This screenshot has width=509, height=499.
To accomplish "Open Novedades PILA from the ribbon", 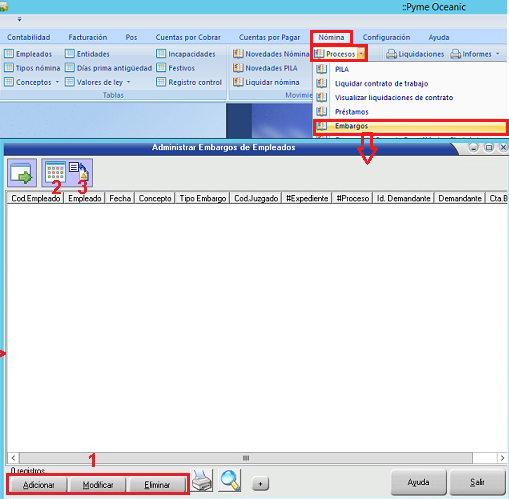I will (x=265, y=68).
